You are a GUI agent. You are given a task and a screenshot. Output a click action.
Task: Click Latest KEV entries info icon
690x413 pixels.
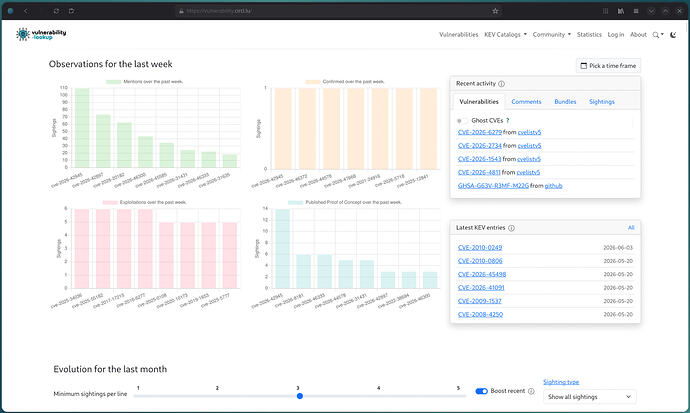click(x=511, y=228)
